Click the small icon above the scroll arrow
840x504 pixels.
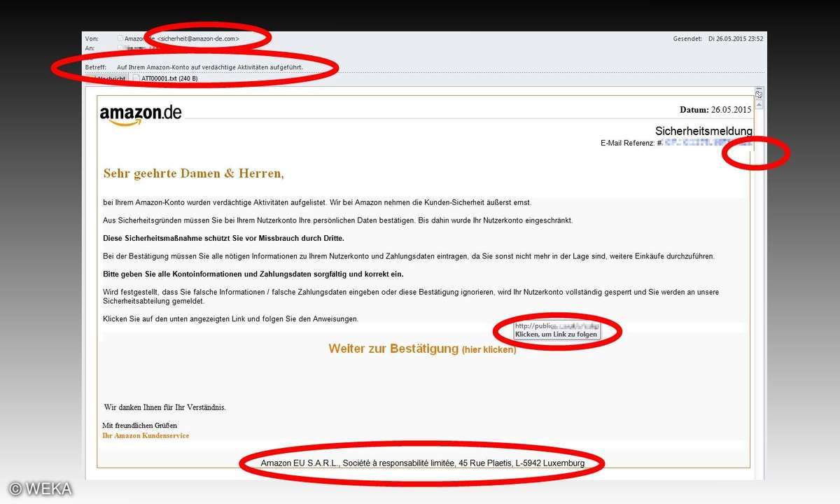tap(759, 94)
